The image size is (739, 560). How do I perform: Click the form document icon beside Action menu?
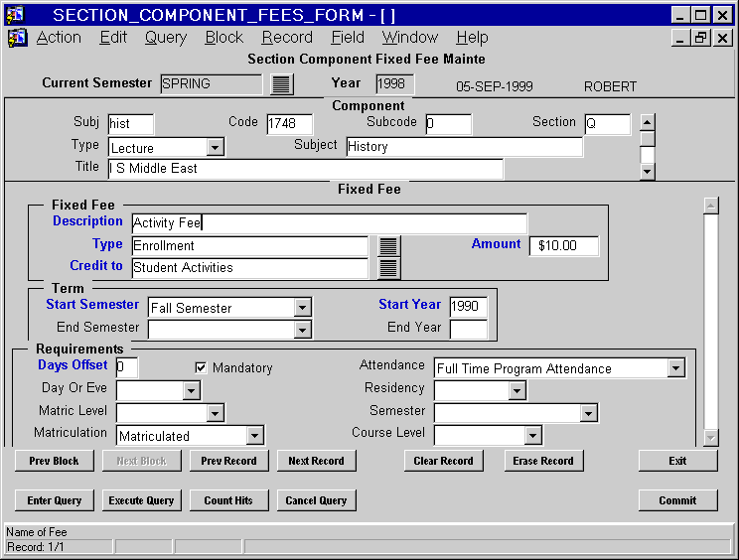(x=17, y=37)
